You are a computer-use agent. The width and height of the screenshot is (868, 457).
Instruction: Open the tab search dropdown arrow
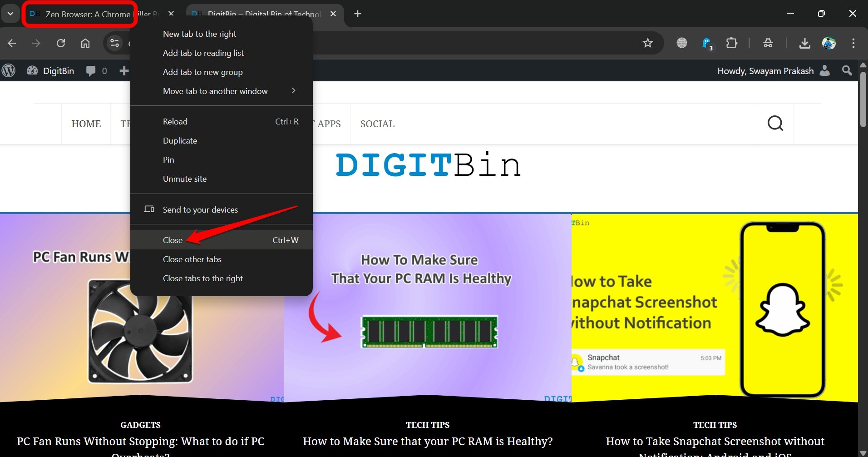[x=10, y=14]
